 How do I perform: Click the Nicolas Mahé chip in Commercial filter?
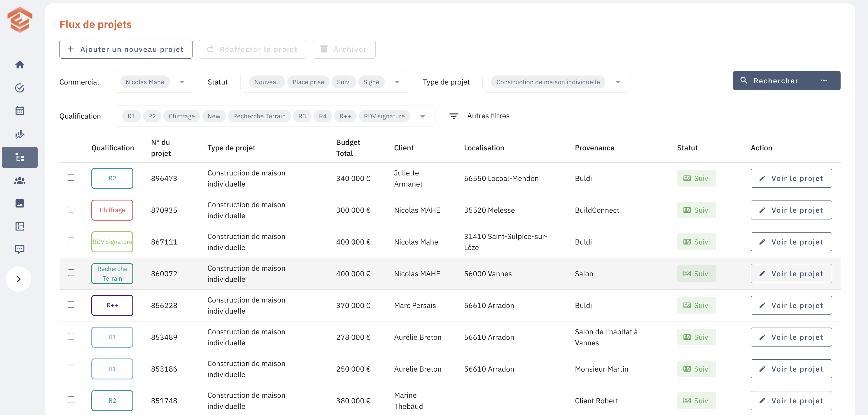145,82
